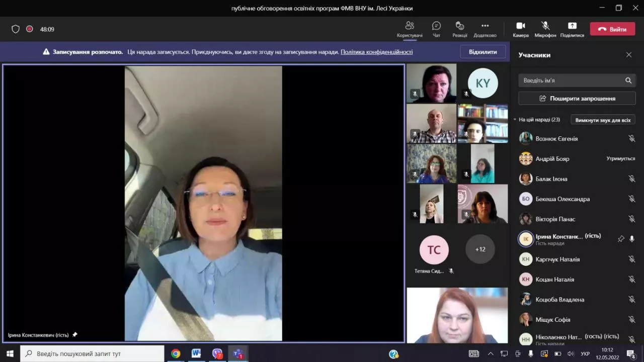Close the Учасники panel

click(x=629, y=55)
